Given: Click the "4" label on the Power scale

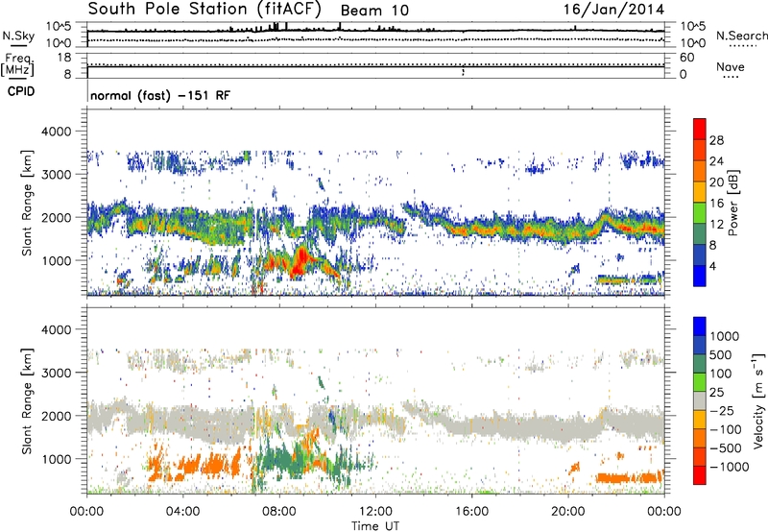Looking at the screenshot, I should (712, 266).
